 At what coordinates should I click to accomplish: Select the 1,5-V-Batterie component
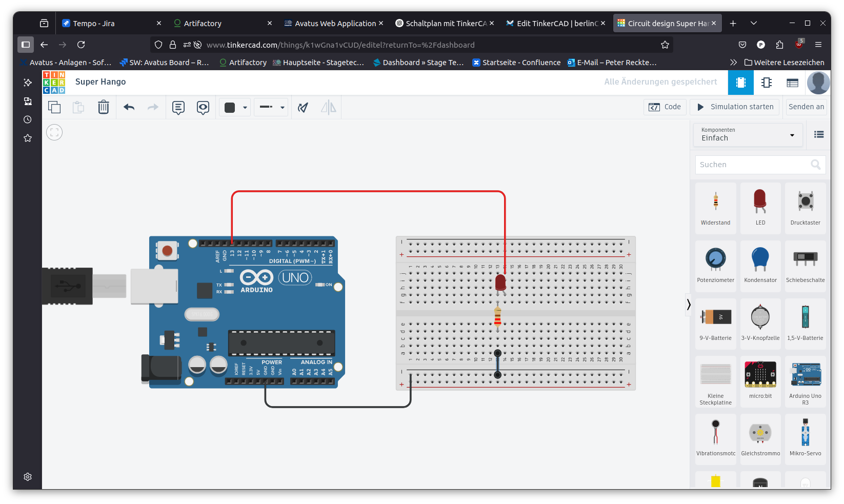pos(806,324)
